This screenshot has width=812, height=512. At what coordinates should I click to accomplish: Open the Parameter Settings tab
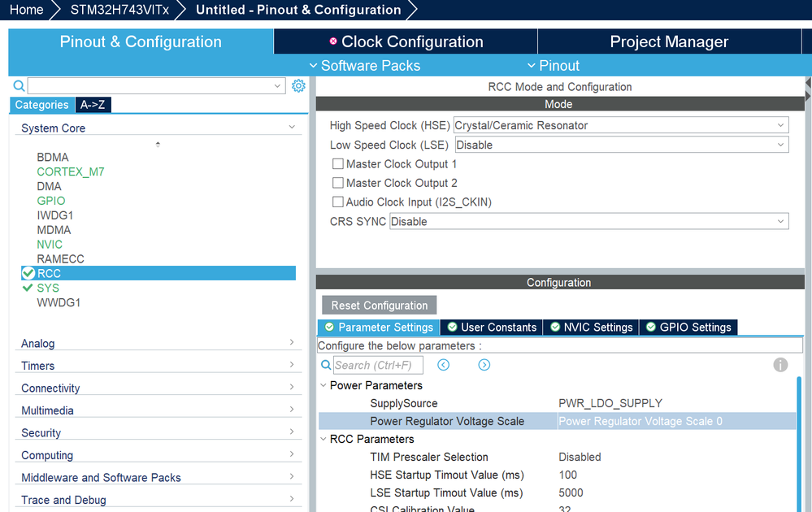379,328
